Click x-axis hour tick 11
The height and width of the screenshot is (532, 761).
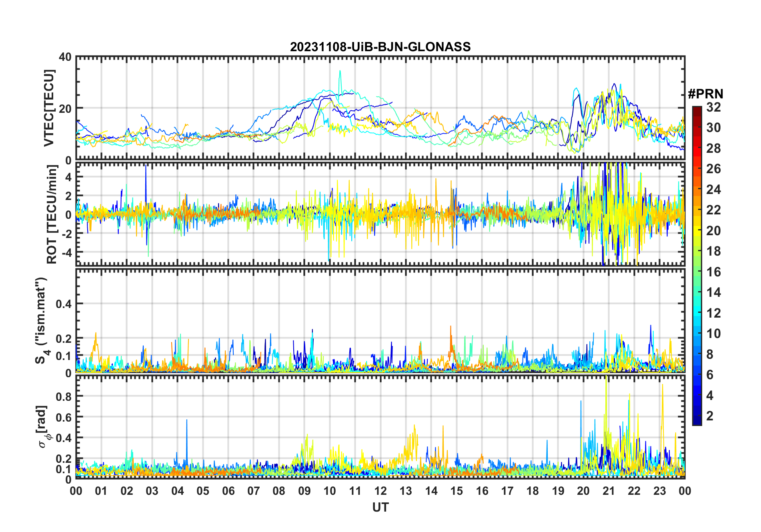(355, 491)
